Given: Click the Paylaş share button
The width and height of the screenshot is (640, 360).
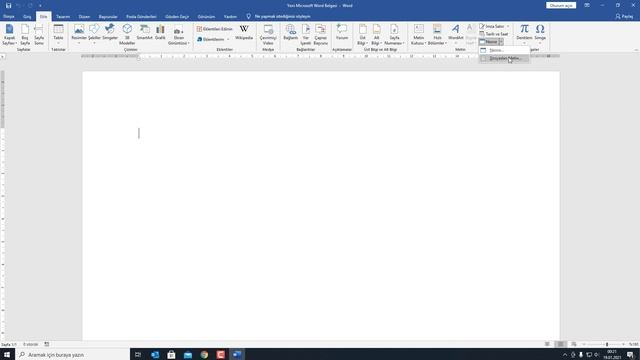Looking at the screenshot, I should (x=624, y=17).
